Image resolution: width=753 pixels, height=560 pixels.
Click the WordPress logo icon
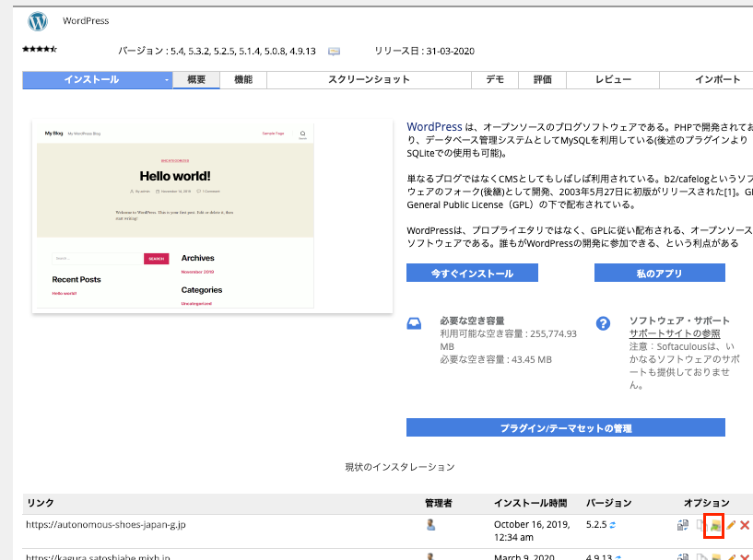(38, 21)
